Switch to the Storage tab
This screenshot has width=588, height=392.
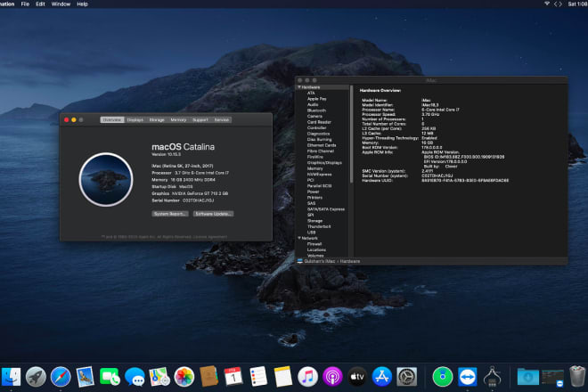point(157,120)
